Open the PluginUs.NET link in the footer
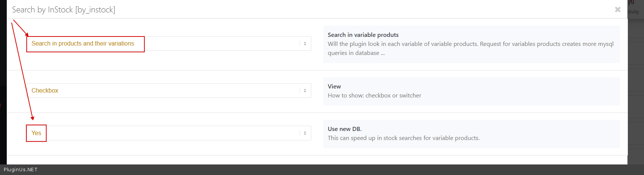Viewport: 644px width, 175px height. [x=21, y=170]
